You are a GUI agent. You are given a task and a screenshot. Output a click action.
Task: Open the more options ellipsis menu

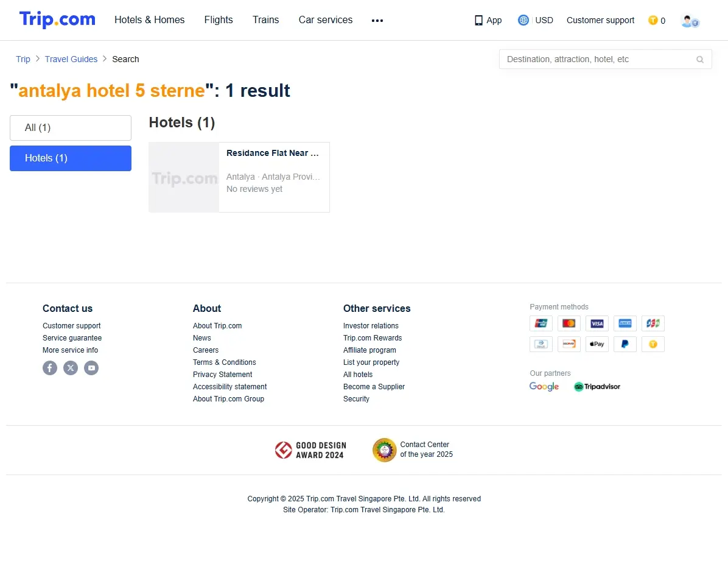(377, 21)
